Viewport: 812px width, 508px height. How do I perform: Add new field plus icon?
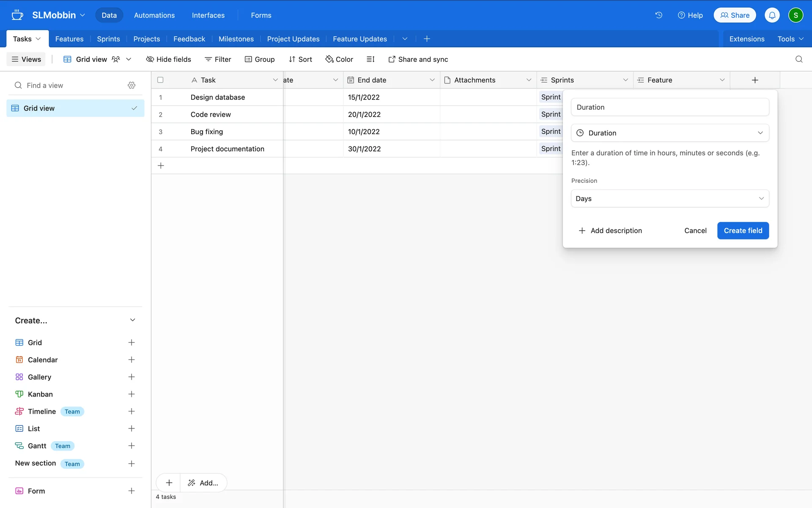[754, 80]
